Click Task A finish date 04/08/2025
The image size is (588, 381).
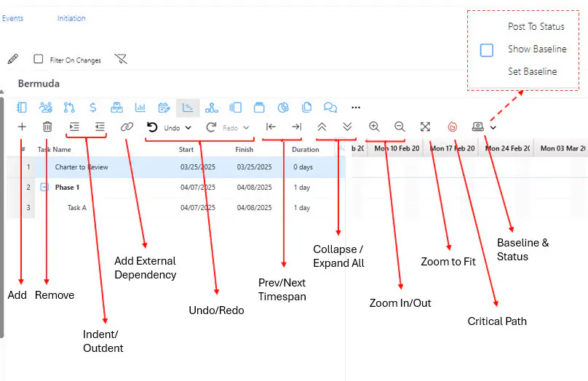254,207
